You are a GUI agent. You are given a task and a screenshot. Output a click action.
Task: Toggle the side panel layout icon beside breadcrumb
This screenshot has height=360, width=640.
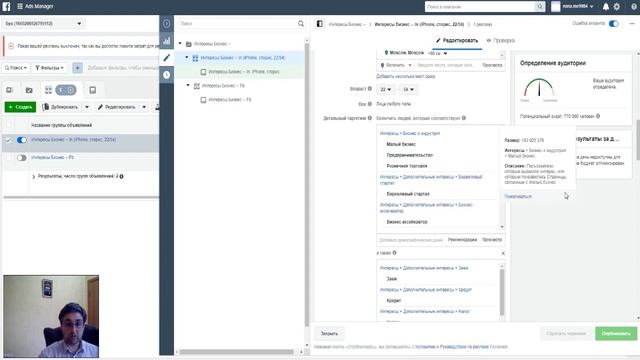point(320,24)
